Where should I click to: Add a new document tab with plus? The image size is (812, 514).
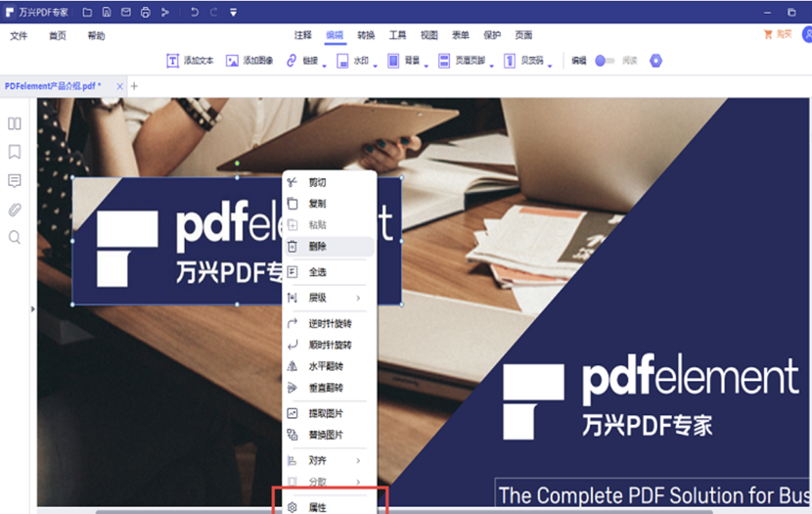coord(134,86)
